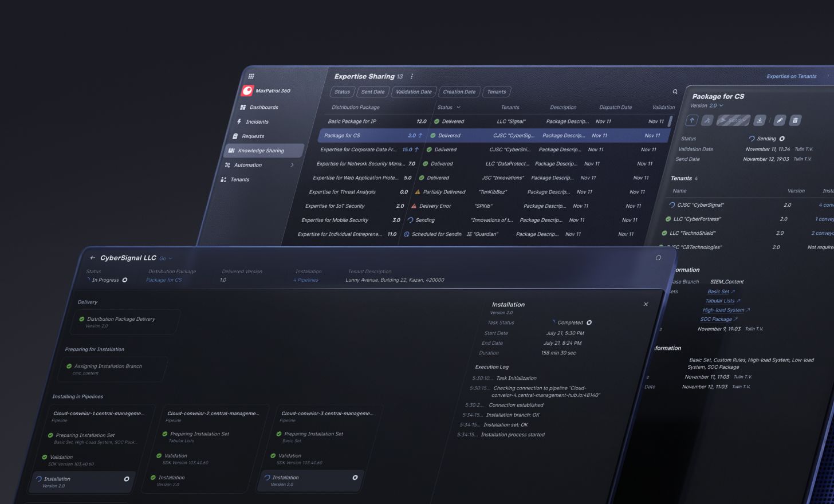Select the Distribution Package Delivery step
This screenshot has height=504, width=834.
pos(126,322)
